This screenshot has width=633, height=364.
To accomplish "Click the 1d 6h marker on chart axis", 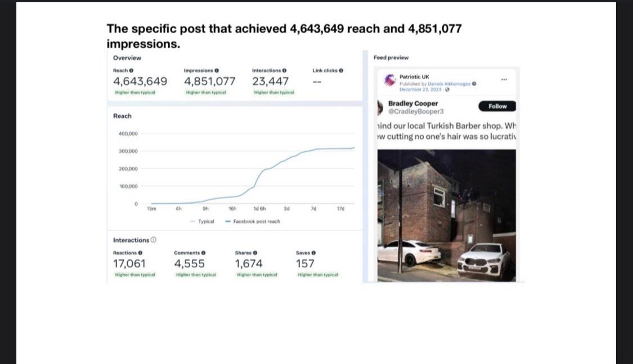I will tap(259, 209).
